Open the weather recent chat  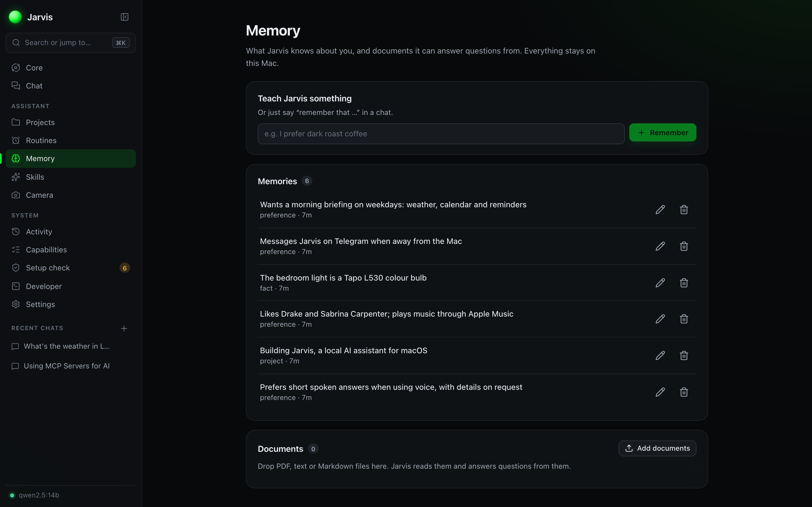[67, 346]
